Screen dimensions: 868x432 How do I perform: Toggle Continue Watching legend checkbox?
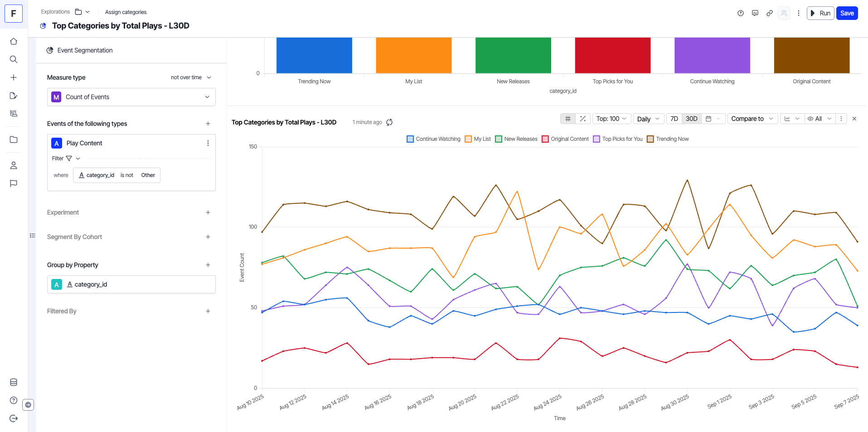[410, 139]
